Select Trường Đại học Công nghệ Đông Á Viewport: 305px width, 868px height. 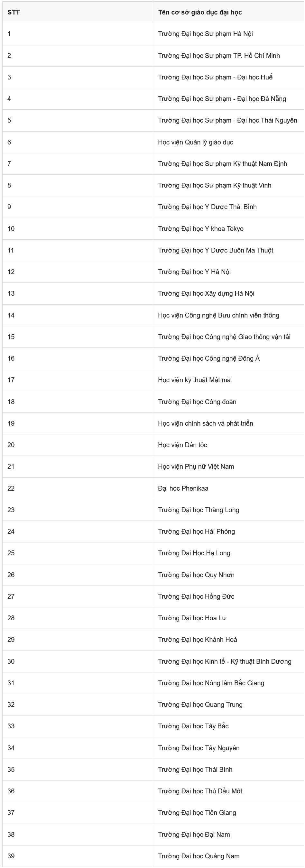click(208, 358)
